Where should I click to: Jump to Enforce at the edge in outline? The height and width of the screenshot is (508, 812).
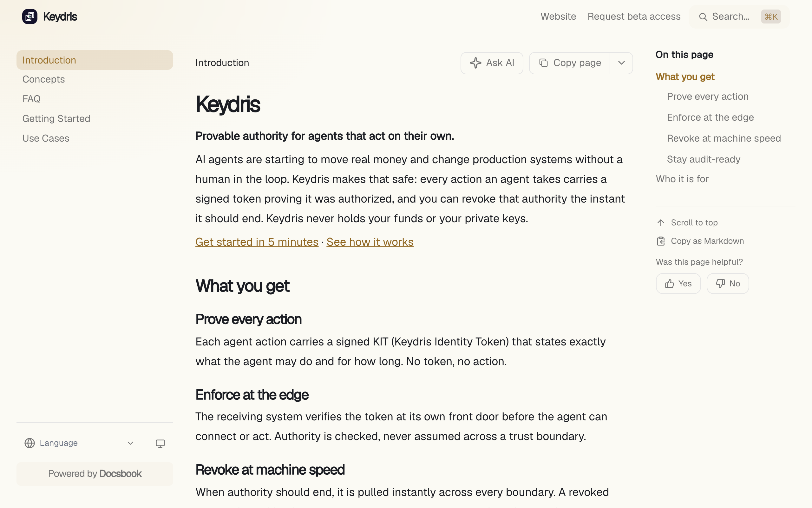[x=710, y=117]
